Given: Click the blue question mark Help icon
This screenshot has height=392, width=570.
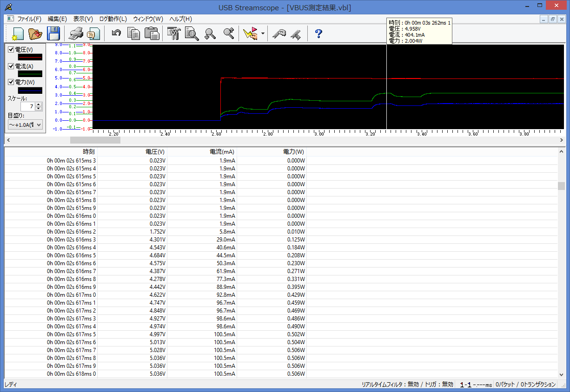Looking at the screenshot, I should (318, 33).
